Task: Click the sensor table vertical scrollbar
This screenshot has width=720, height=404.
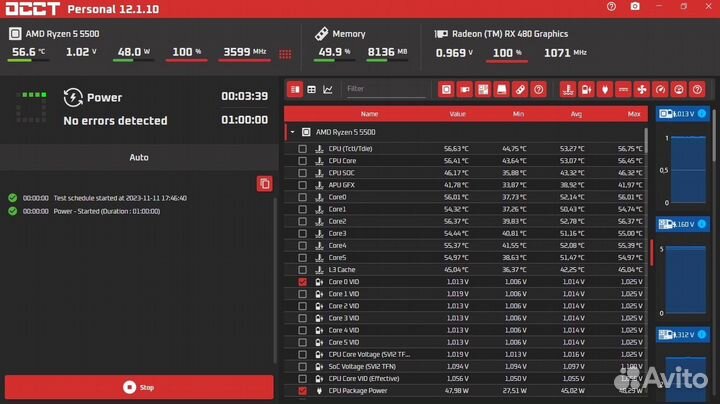Action: 646,141
